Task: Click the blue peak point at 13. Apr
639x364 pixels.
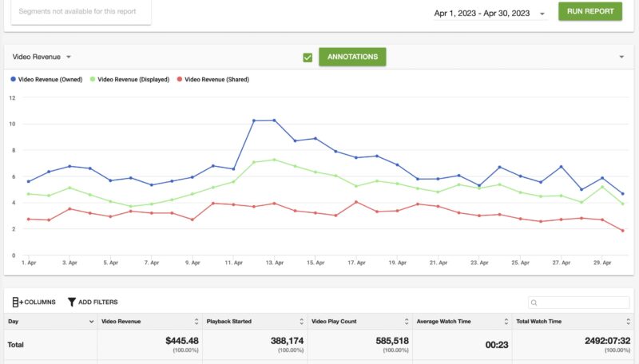Action: coord(274,121)
